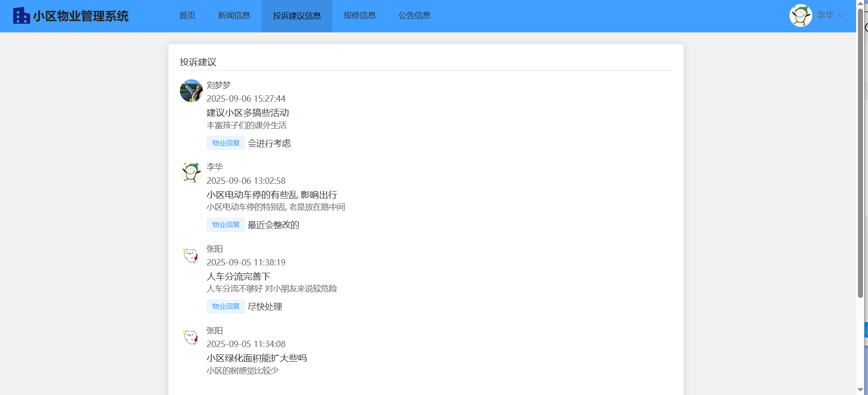Click text 人车分流不够好 对小朋友来说较危险
This screenshot has height=395, width=868.
[272, 289]
